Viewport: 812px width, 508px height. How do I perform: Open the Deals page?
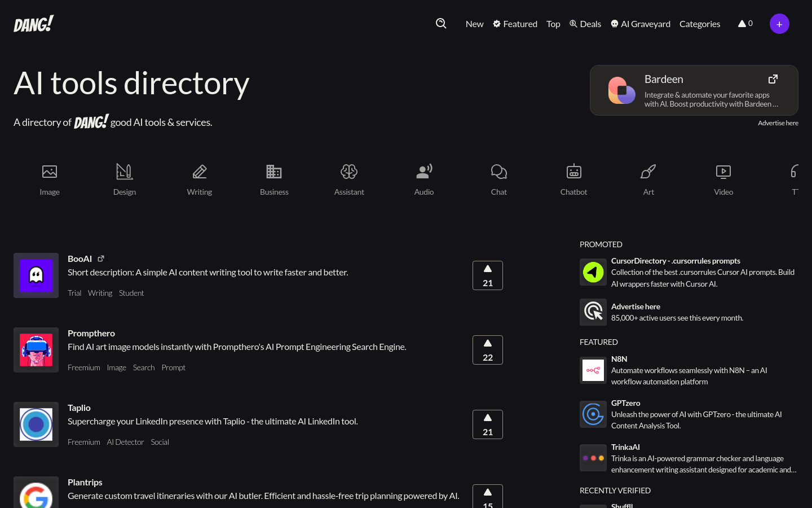(585, 24)
